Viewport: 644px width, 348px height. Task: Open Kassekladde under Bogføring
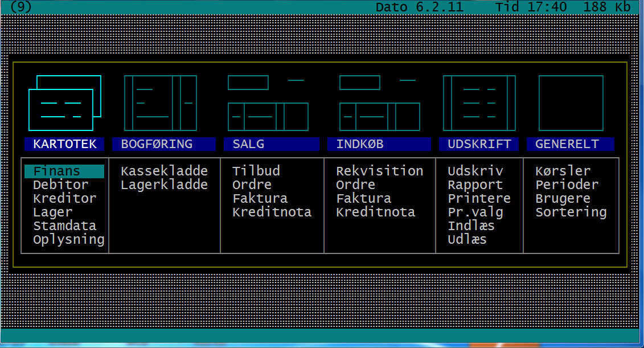click(x=164, y=171)
